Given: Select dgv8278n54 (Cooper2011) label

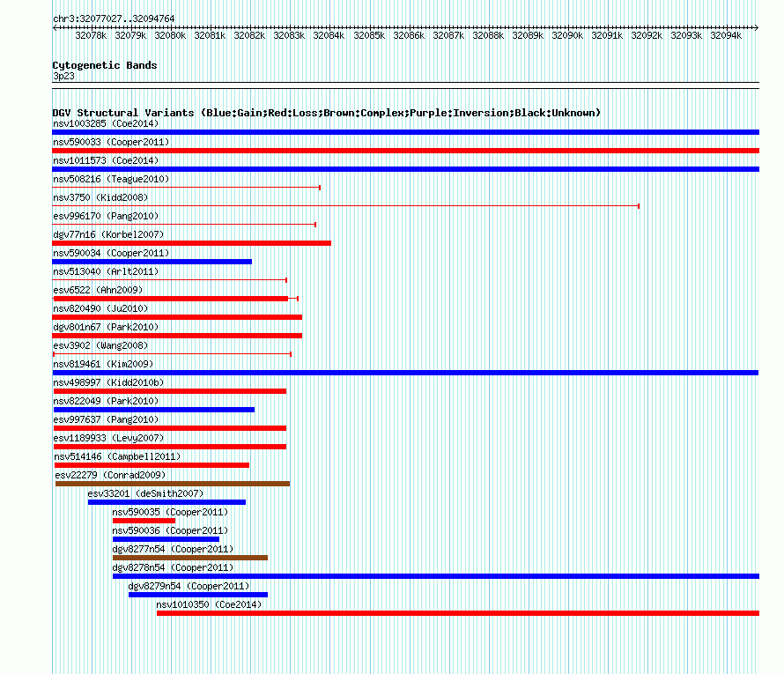Looking at the screenshot, I should pos(173,567).
